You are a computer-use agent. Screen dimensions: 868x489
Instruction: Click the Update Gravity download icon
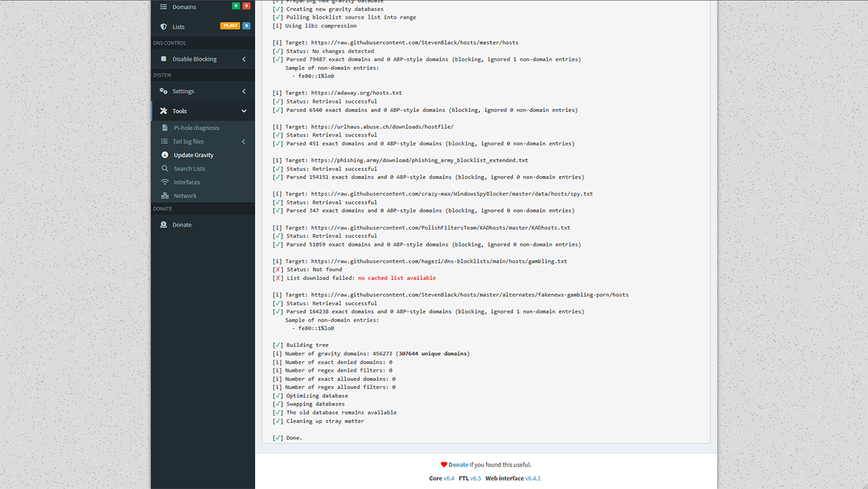coord(165,155)
